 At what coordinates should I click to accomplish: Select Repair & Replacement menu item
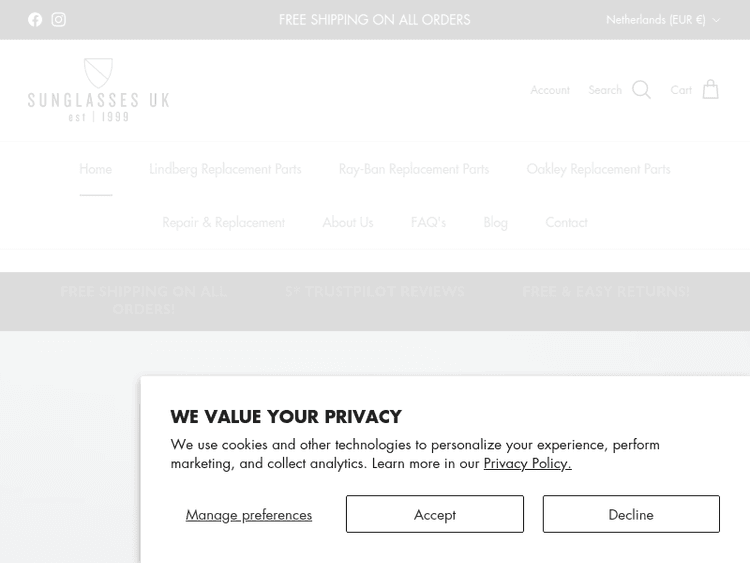[x=223, y=222]
